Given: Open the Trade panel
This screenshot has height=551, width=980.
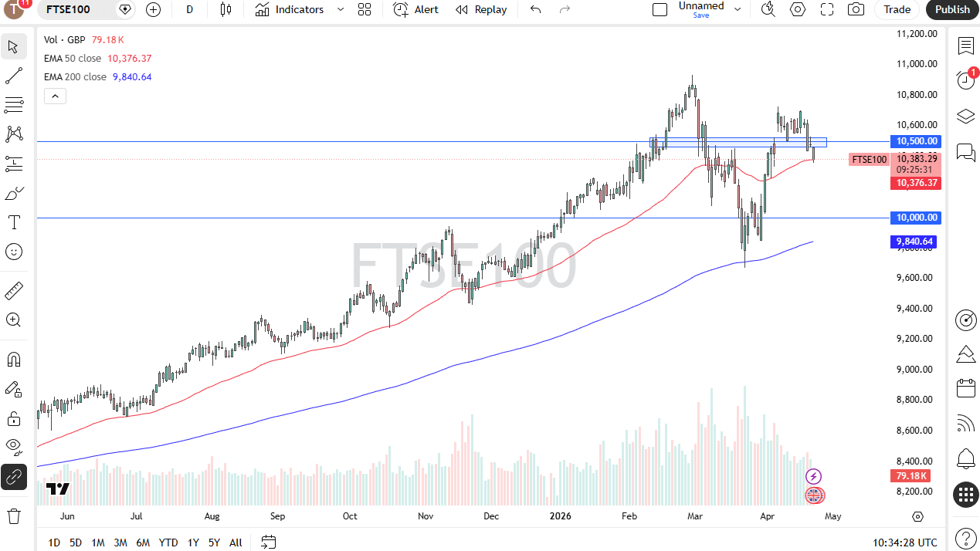Looking at the screenshot, I should [897, 9].
